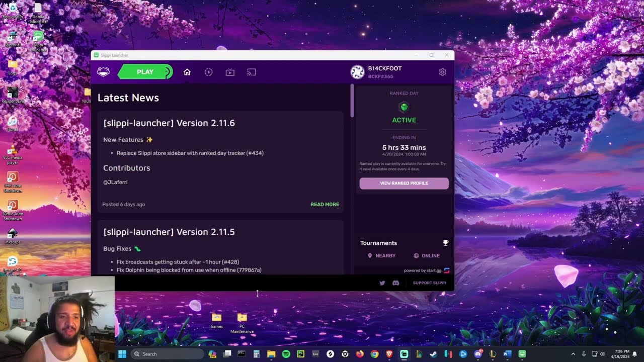The width and height of the screenshot is (644, 362).
Task: Click the 'Posted 6 days ago' text
Action: pyautogui.click(x=124, y=205)
